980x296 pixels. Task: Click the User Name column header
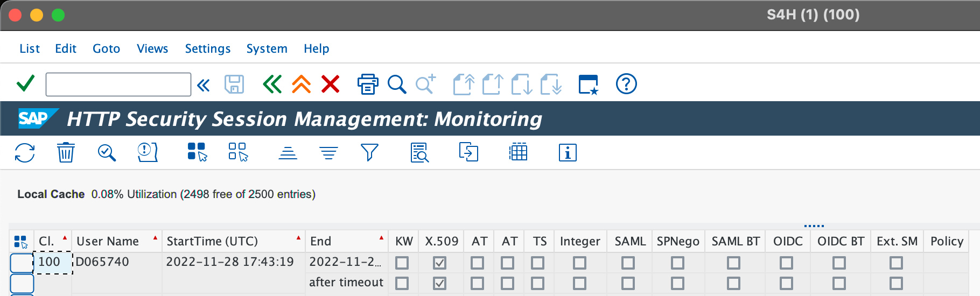tap(117, 241)
